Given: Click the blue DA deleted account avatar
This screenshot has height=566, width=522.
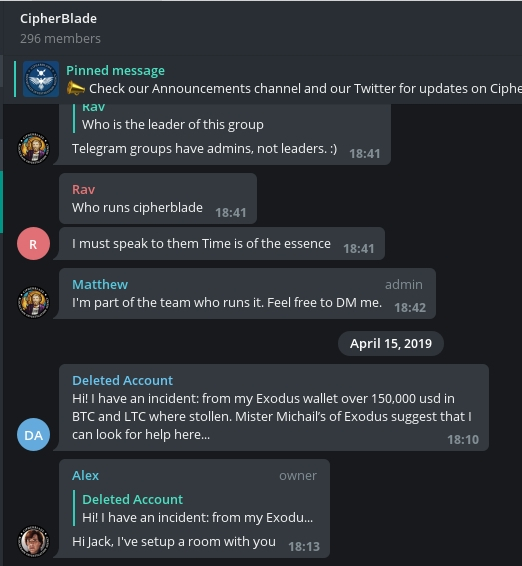Looking at the screenshot, I should click(x=33, y=435).
